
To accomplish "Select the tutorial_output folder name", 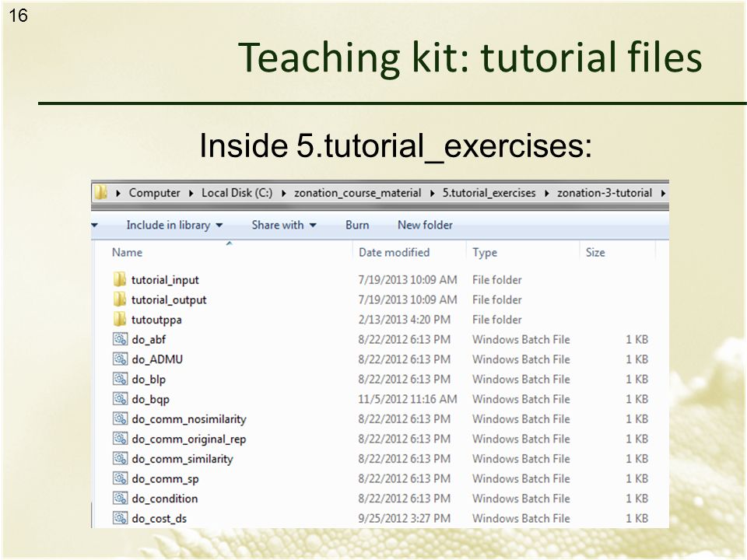I will (x=169, y=300).
